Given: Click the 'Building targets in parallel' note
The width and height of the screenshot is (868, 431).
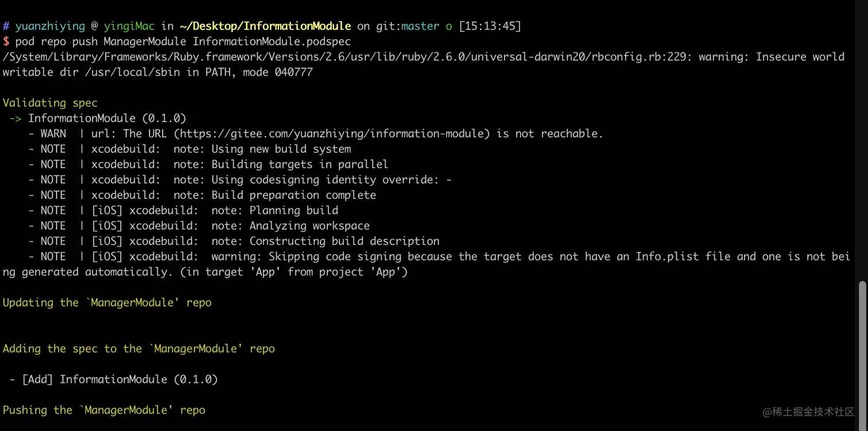Looking at the screenshot, I should [x=300, y=164].
